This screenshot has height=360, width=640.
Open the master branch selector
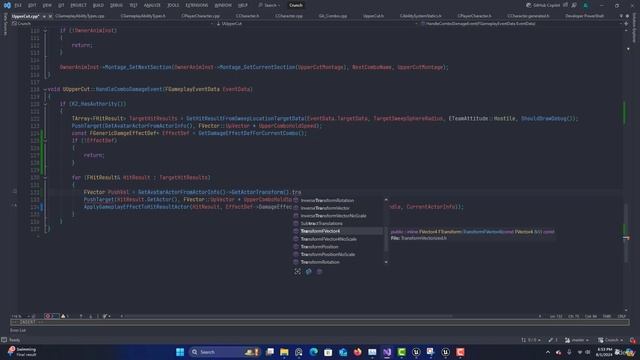[x=576, y=340]
